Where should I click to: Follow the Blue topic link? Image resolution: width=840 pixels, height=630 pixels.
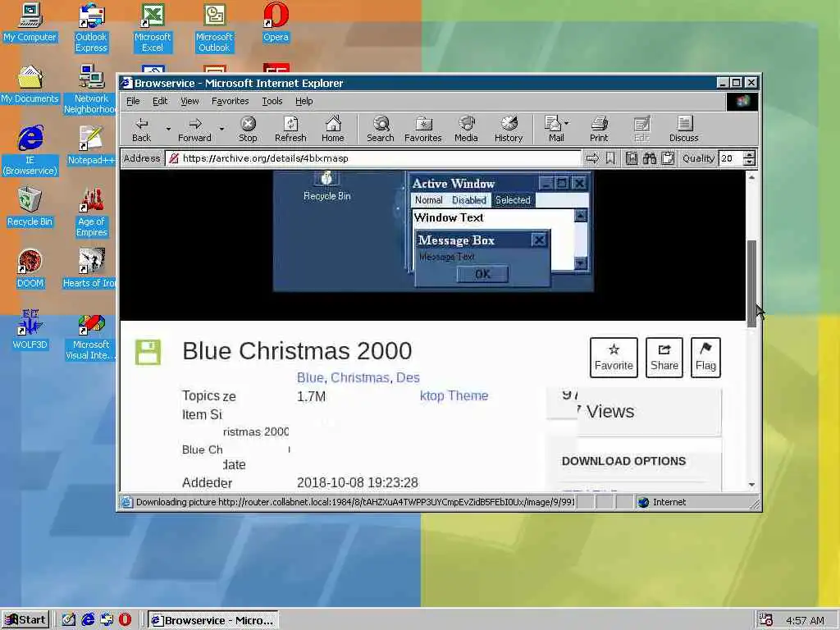(x=310, y=377)
